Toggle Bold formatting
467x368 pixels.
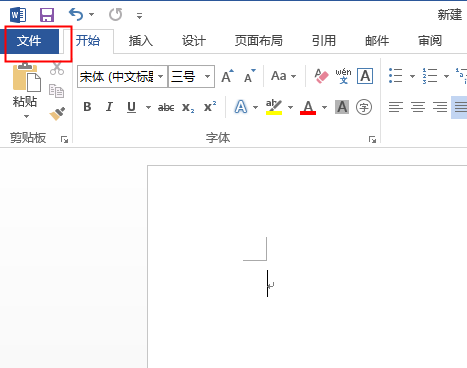[x=87, y=107]
